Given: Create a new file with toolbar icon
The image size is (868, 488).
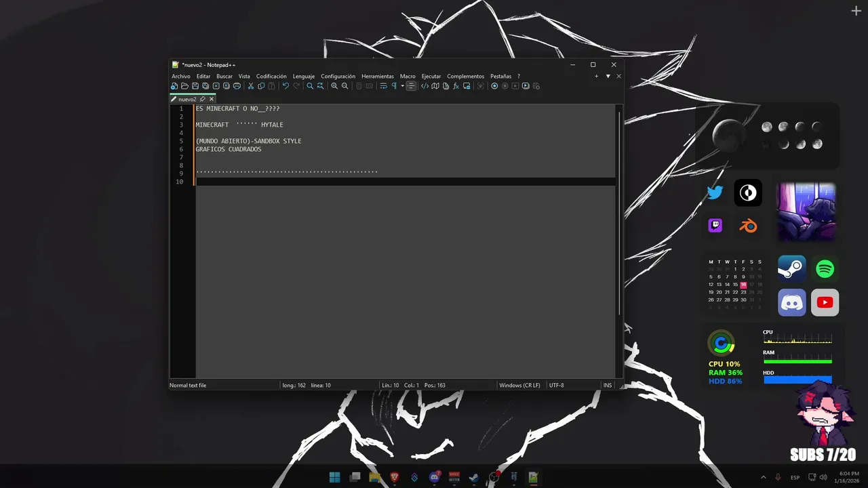Looking at the screenshot, I should (174, 86).
